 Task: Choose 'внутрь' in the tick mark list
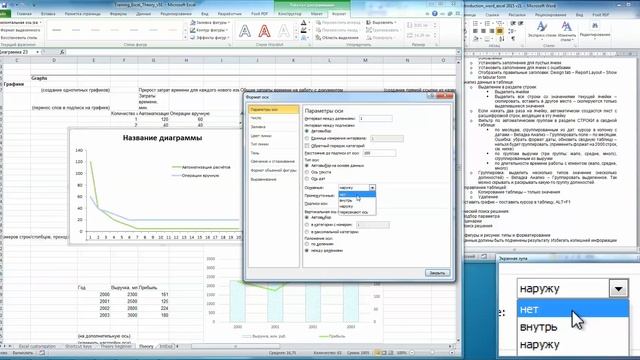[x=357, y=200]
